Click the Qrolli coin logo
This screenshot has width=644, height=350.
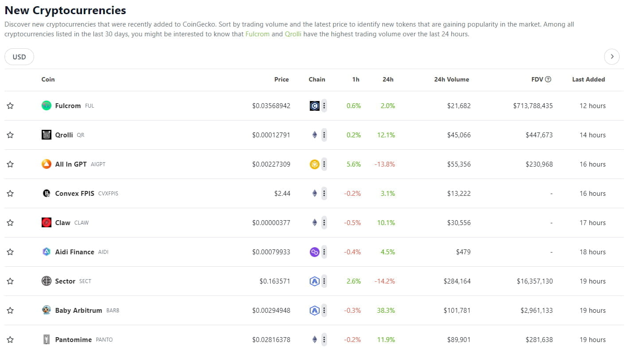click(46, 135)
